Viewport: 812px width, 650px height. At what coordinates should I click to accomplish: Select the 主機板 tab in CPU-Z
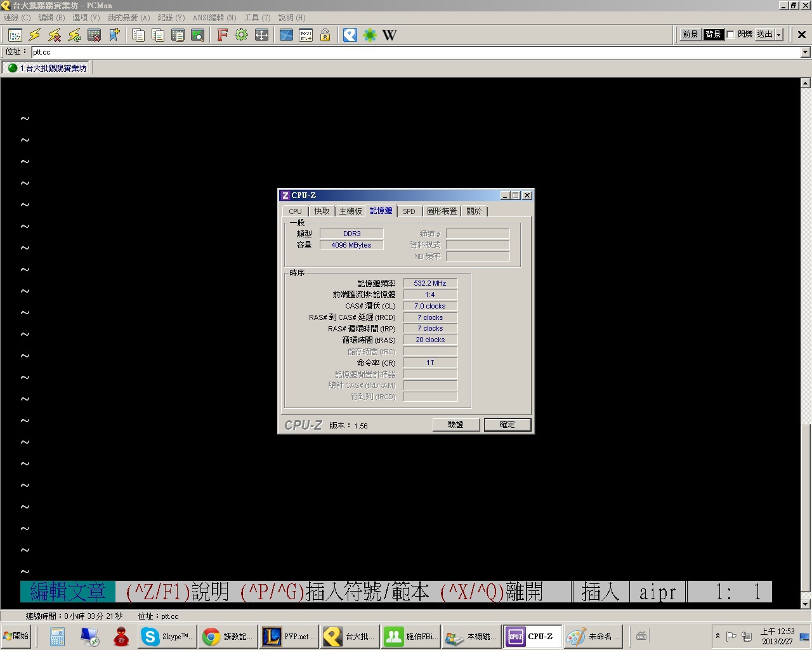click(350, 211)
